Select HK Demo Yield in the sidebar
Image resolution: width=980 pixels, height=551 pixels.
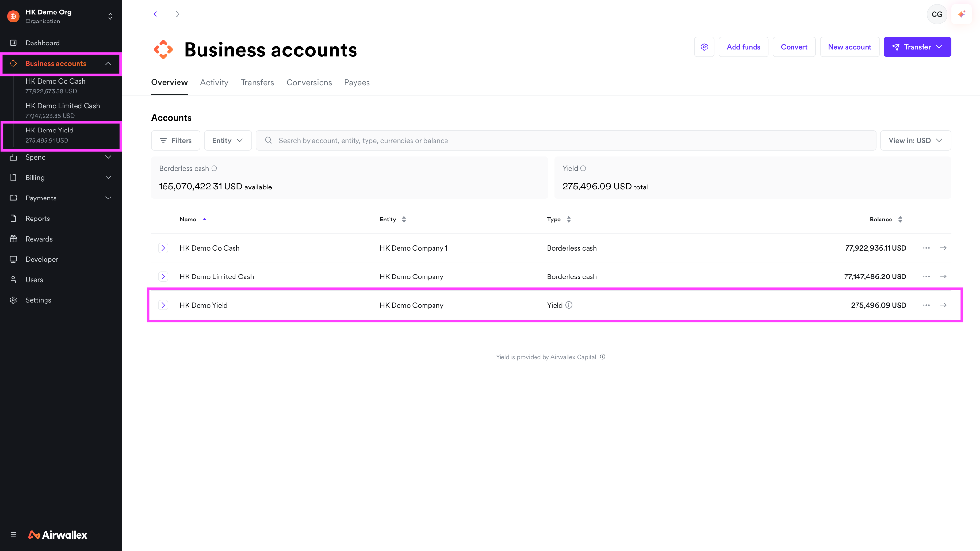tap(61, 135)
